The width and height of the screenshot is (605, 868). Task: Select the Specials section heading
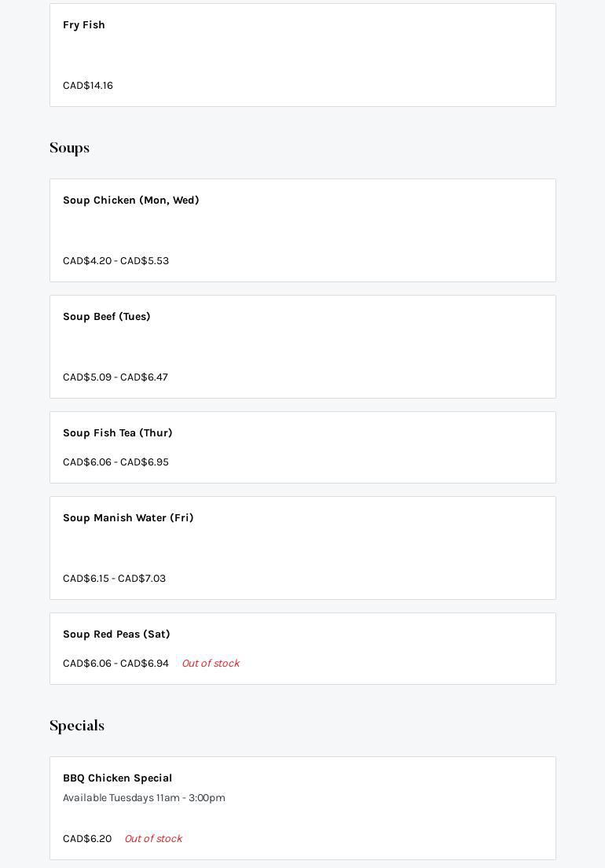(77, 726)
